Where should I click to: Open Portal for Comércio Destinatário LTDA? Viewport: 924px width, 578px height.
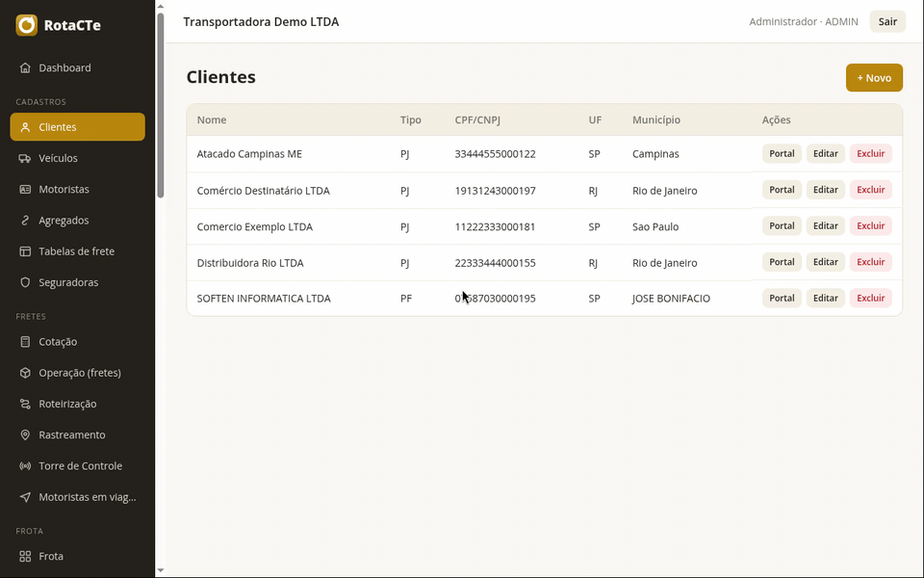[x=782, y=190]
